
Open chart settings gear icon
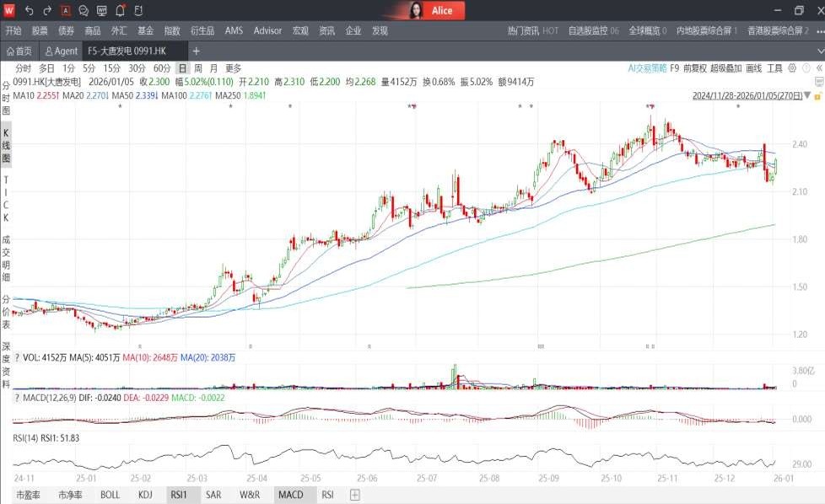(794, 68)
